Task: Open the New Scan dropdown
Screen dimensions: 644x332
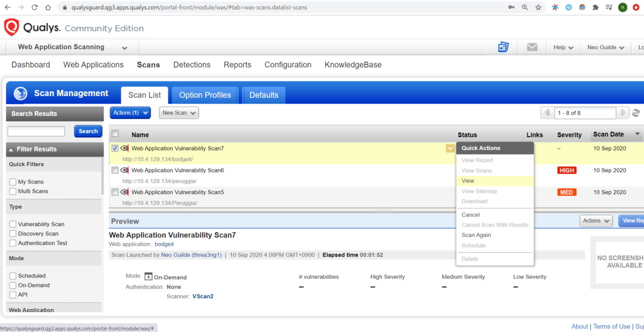Action: (x=179, y=113)
